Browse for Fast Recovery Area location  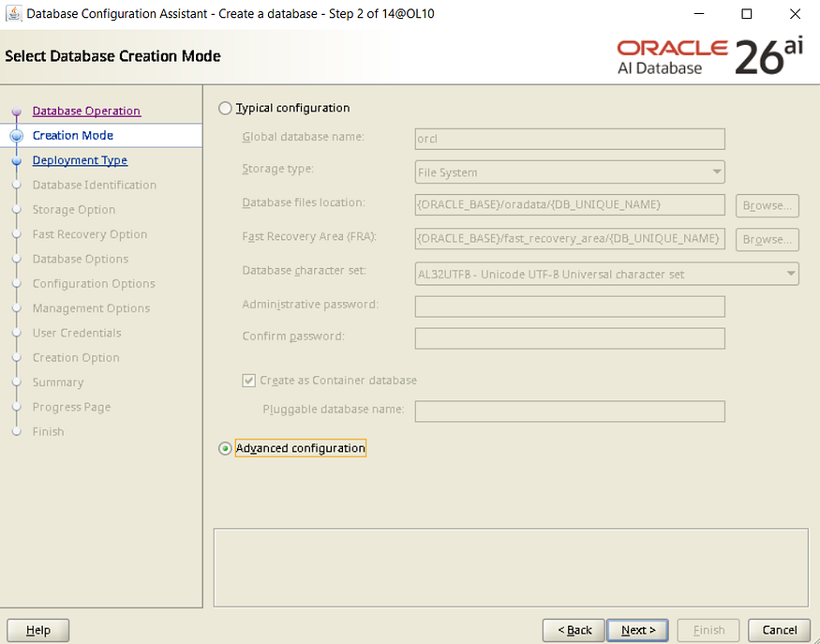[x=768, y=240]
